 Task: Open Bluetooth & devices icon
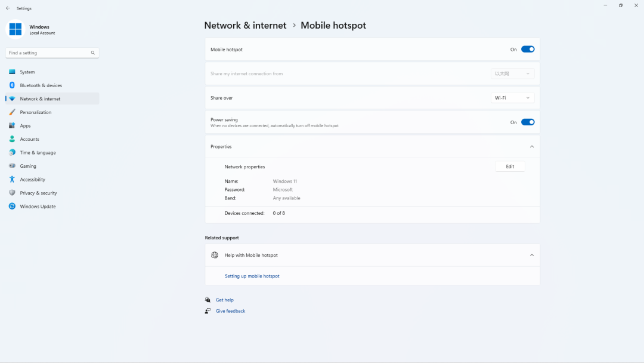12,85
